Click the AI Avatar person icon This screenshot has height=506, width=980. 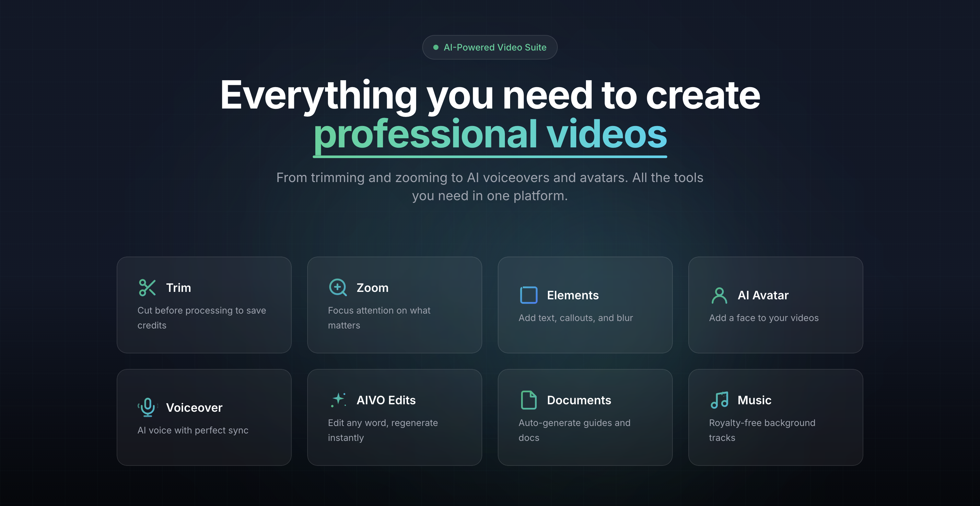[x=719, y=295]
